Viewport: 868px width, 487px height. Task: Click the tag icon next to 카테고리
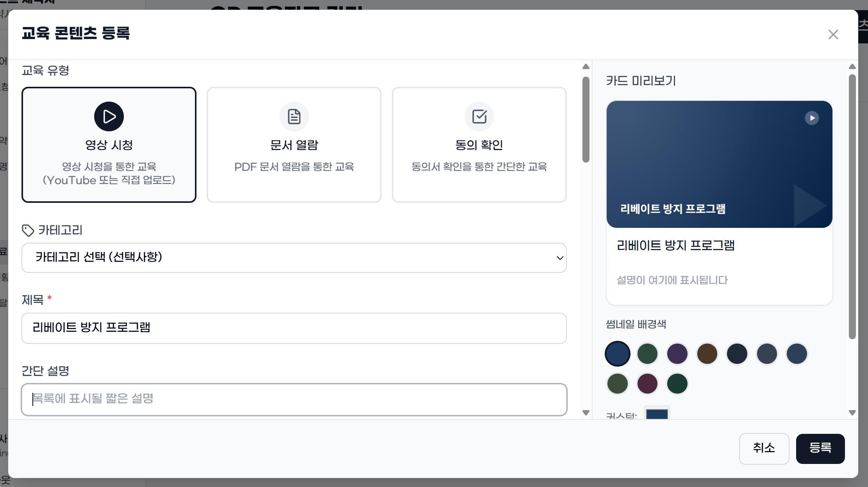[28, 231]
